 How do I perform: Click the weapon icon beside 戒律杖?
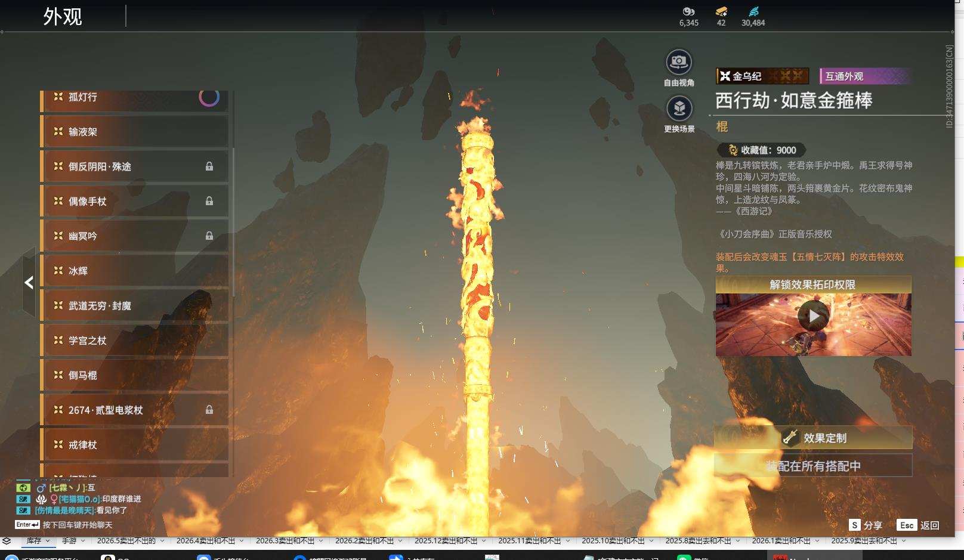(58, 444)
